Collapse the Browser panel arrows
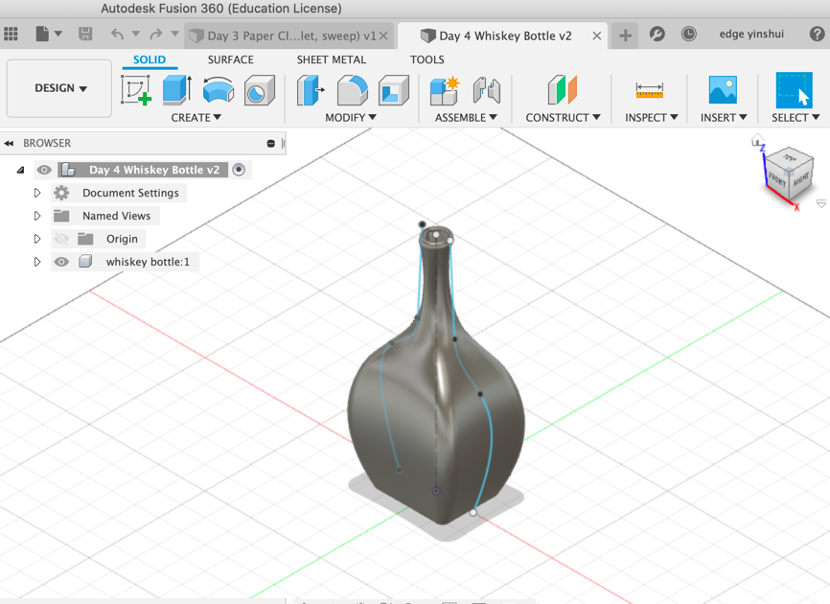 click(9, 143)
